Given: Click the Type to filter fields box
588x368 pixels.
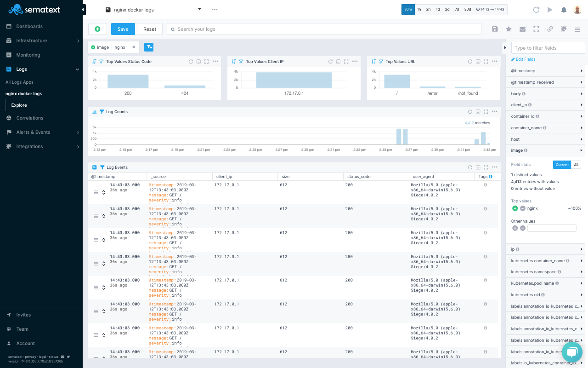Looking at the screenshot, I should [548, 48].
